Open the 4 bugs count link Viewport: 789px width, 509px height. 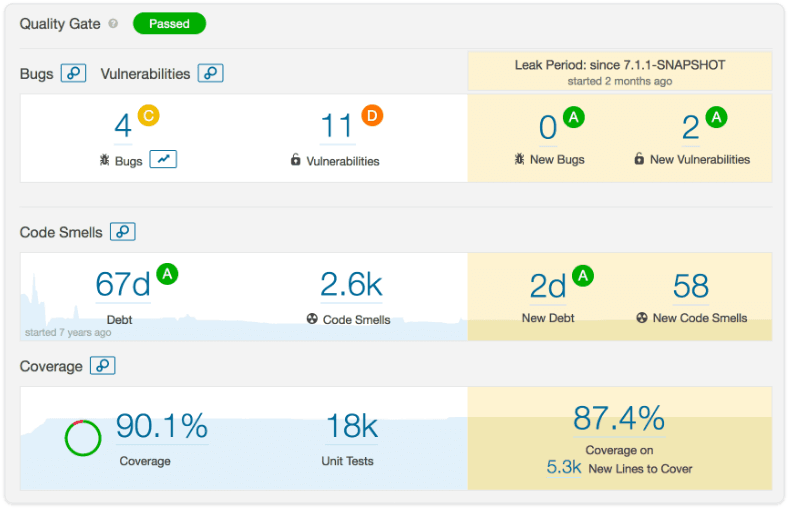tap(123, 126)
